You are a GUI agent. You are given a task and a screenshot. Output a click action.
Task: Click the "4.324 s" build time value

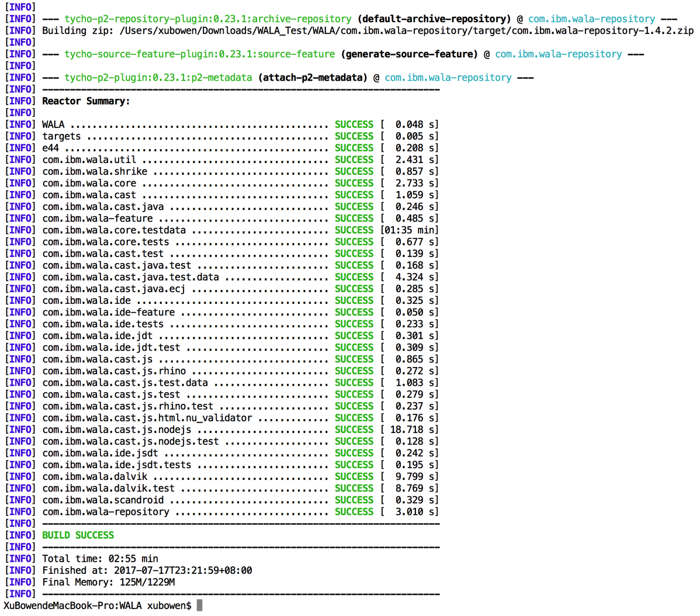415,277
